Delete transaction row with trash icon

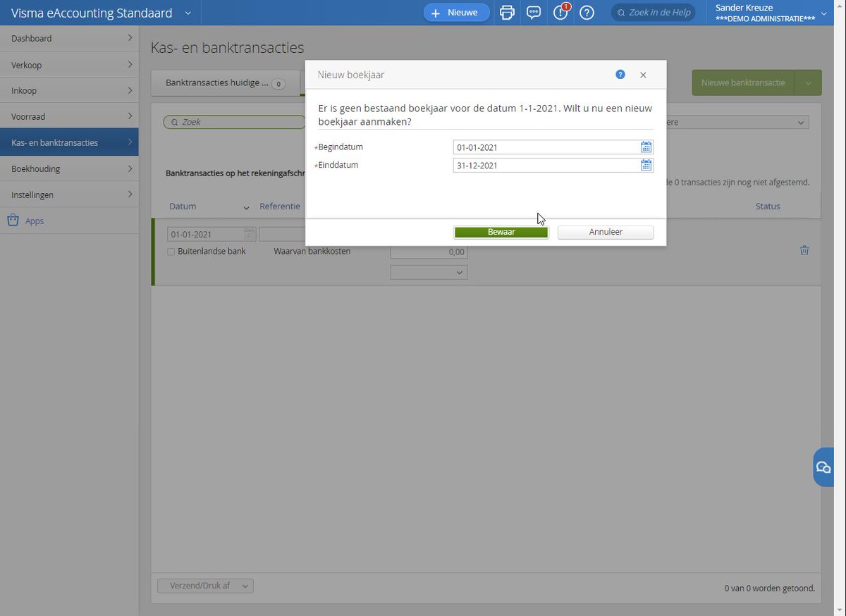(804, 250)
